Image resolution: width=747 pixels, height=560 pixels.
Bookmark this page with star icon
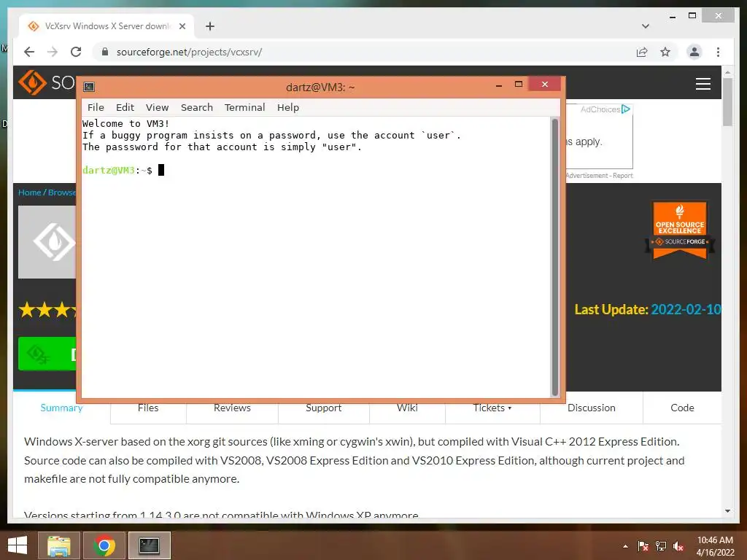665,52
